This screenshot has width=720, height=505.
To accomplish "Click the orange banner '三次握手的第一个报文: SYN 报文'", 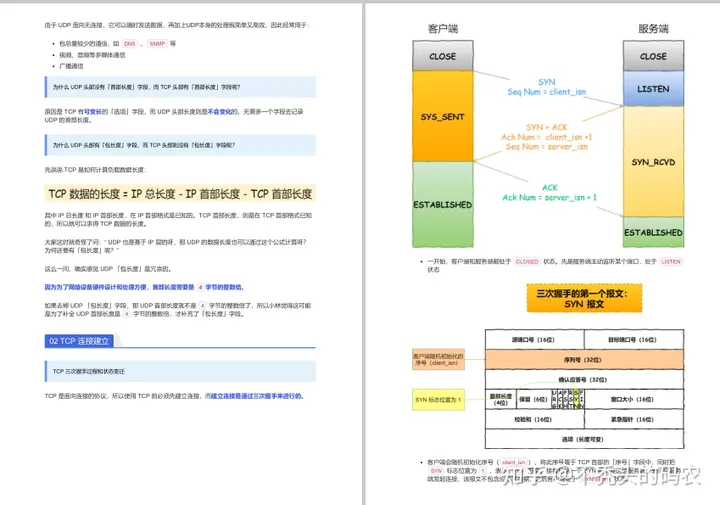I will (x=584, y=298).
